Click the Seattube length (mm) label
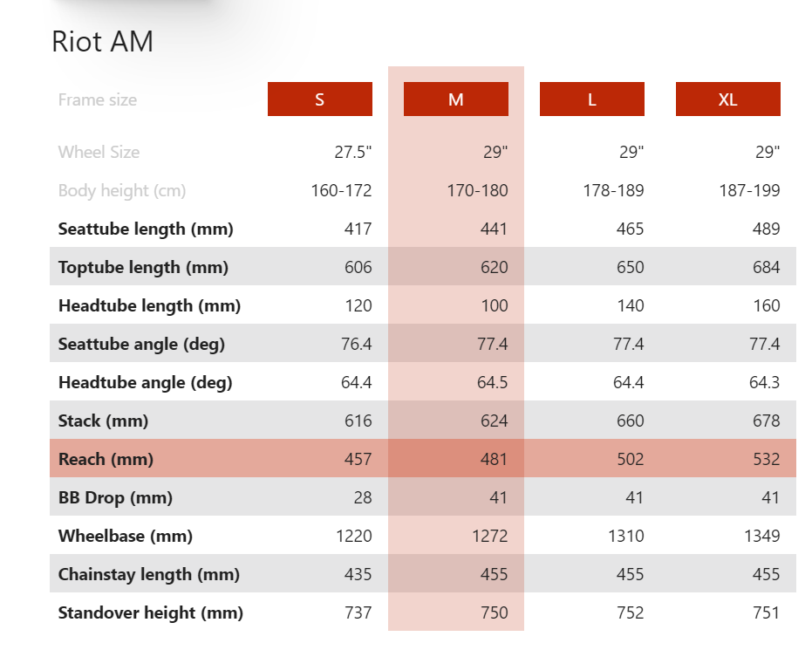This screenshot has width=812, height=650. (146, 229)
